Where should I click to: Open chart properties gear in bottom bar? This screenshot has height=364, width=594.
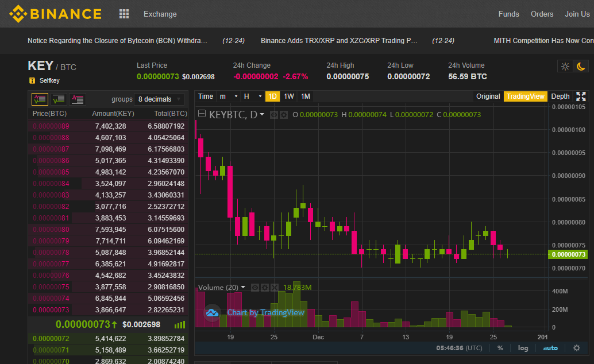tap(577, 348)
